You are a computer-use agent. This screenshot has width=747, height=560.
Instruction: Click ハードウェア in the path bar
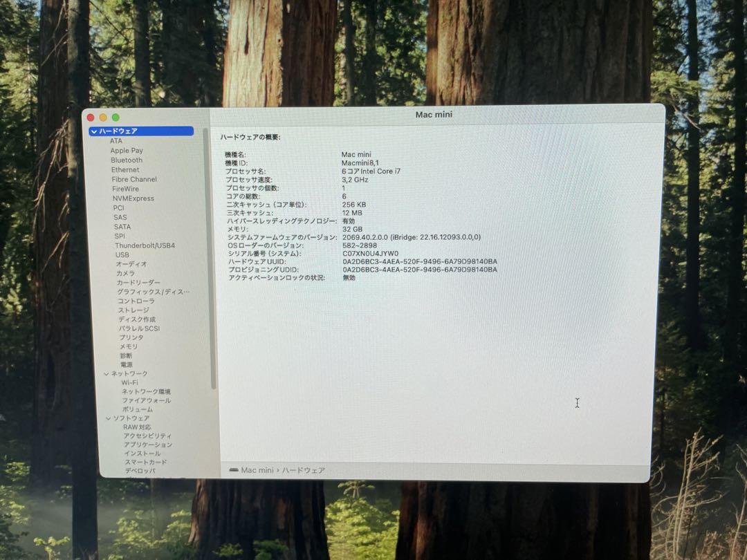click(304, 471)
